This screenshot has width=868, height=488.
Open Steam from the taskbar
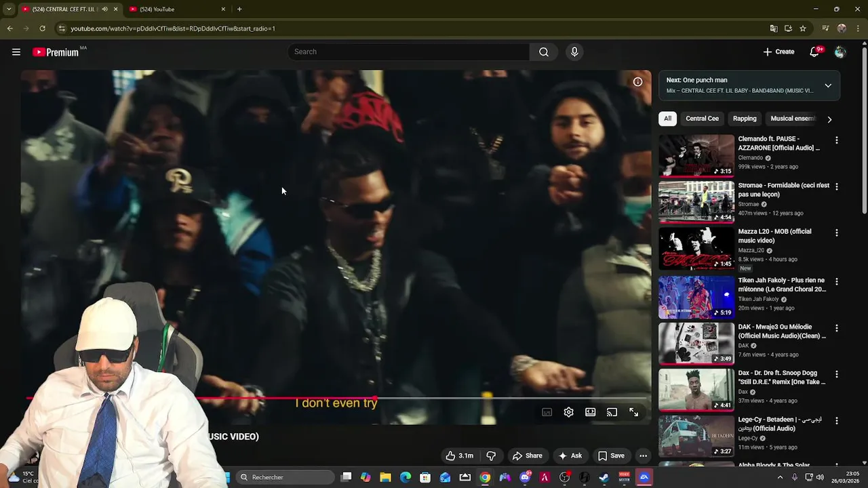pos(604,477)
